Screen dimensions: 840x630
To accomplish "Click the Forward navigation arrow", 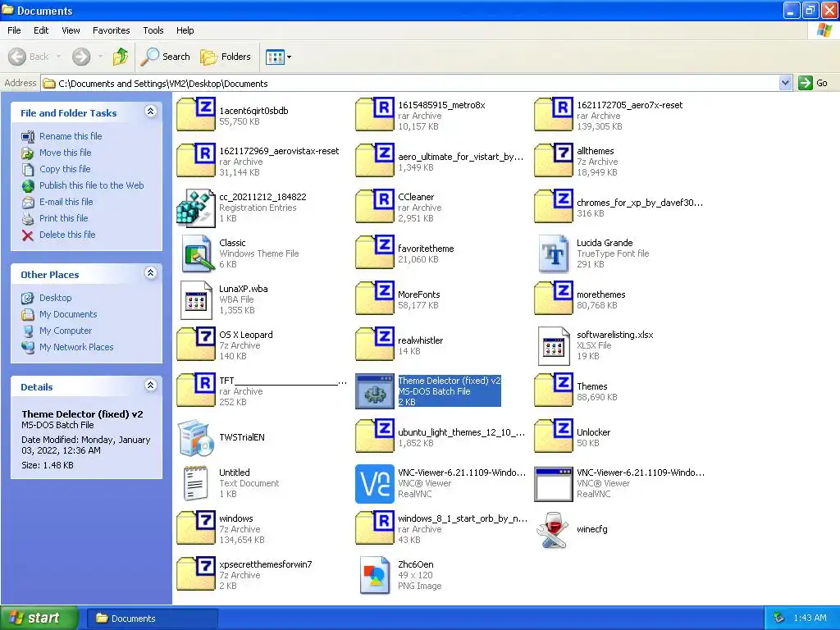I will coord(81,57).
